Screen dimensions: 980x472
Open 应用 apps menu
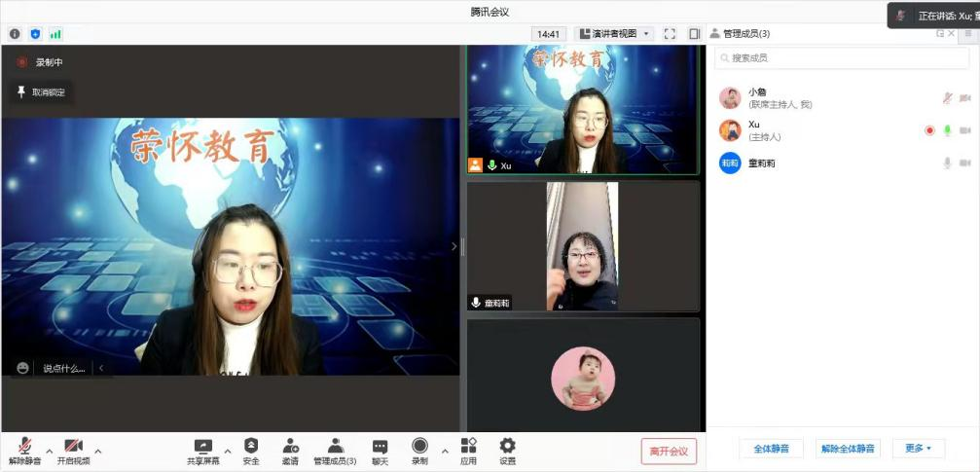(468, 452)
